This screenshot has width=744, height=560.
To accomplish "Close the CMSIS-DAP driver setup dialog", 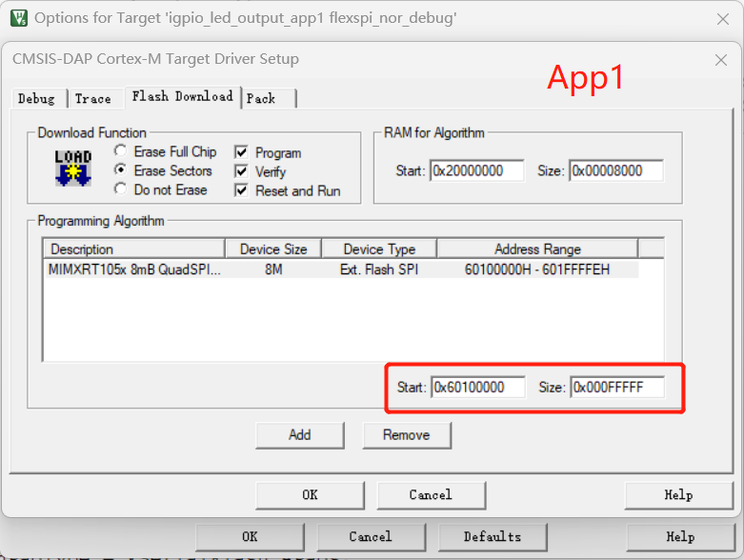I will [x=720, y=59].
